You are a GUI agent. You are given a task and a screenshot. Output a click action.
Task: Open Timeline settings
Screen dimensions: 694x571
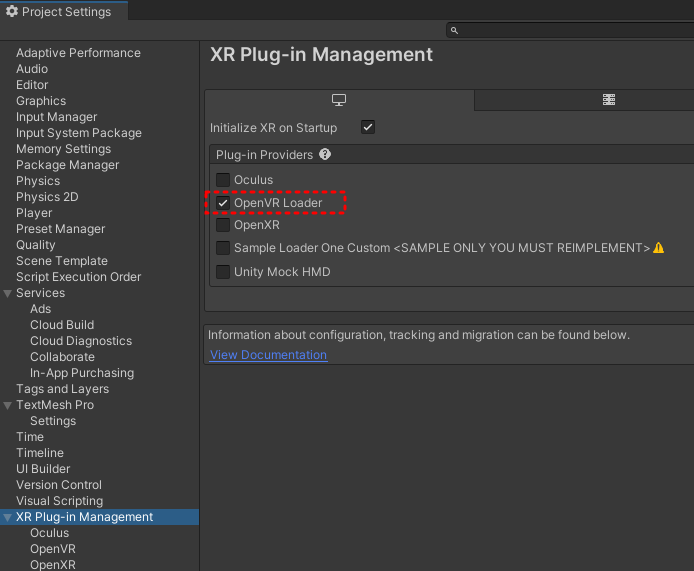click(x=40, y=453)
